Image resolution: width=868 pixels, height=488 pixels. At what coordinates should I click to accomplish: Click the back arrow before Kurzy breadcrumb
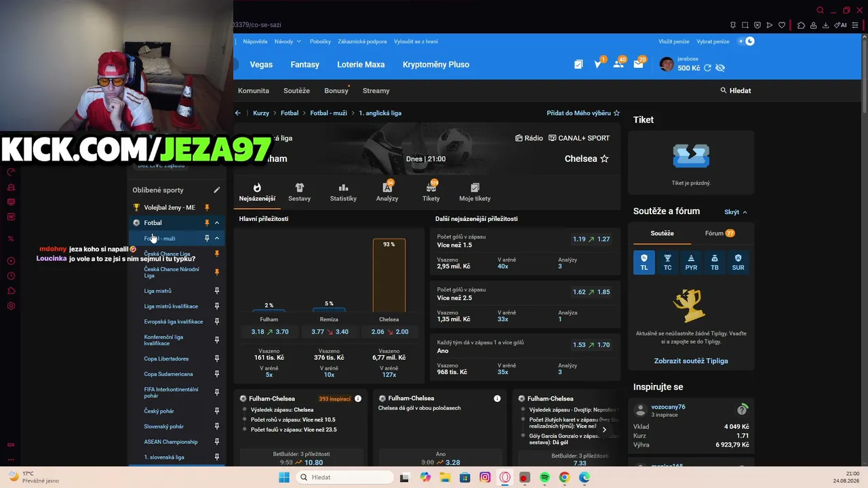[x=238, y=113]
